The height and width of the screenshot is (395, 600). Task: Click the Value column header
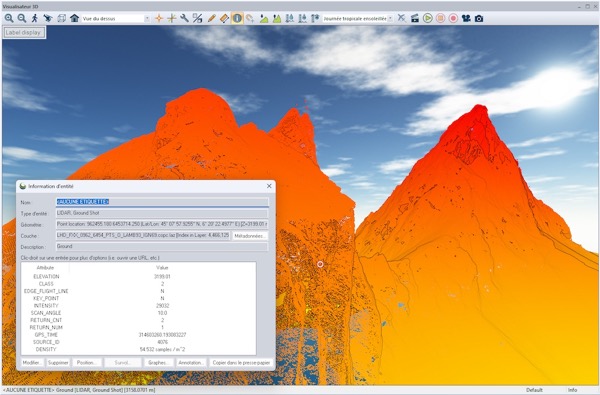(x=162, y=268)
